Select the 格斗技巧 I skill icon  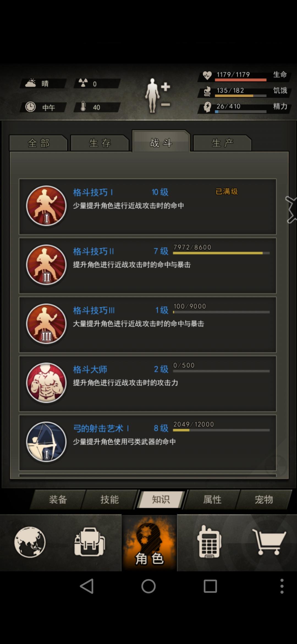(x=46, y=206)
